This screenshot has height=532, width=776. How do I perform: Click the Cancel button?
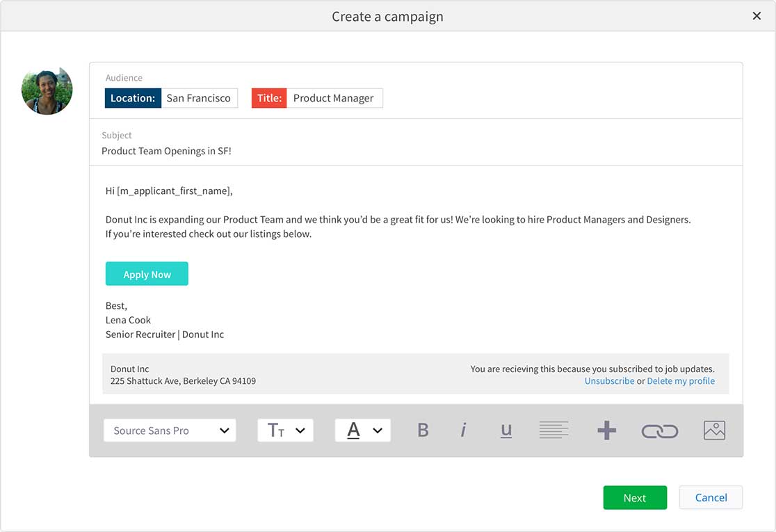(711, 497)
